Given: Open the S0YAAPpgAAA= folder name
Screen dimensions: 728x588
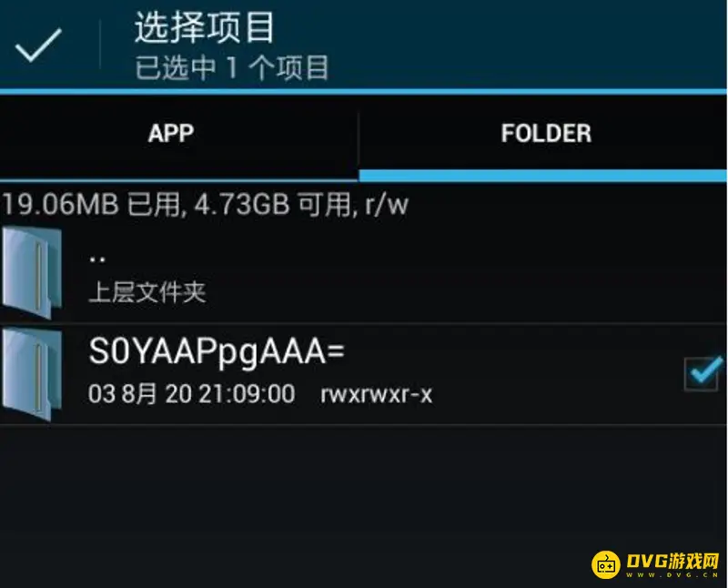Looking at the screenshot, I should (217, 351).
